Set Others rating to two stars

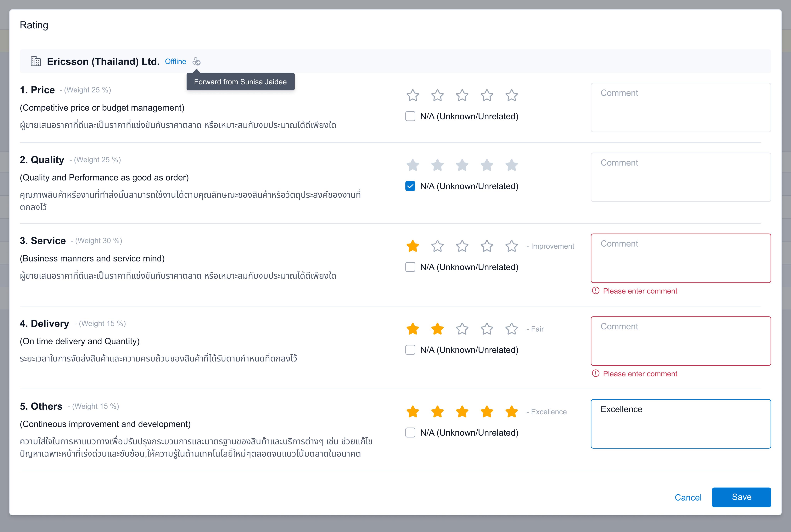coord(437,412)
